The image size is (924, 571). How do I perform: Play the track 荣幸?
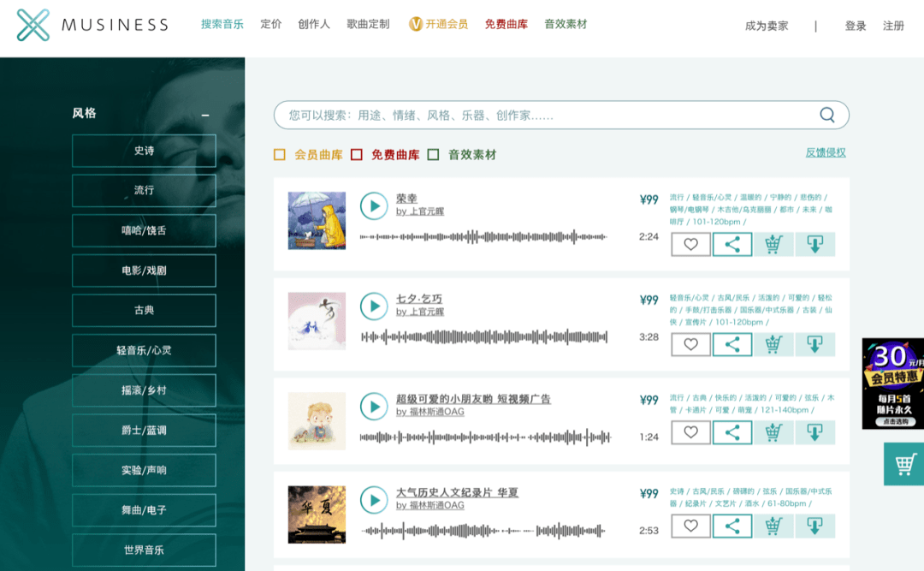[x=374, y=205]
